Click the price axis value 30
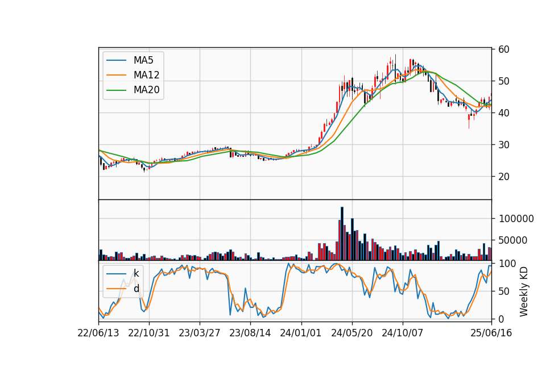Viewport: 546px width, 392px height. pos(504,145)
